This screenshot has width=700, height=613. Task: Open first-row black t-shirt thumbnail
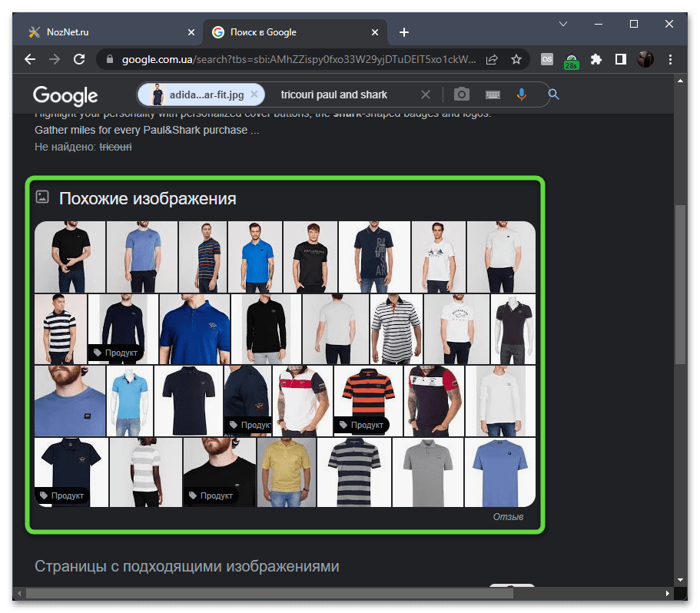[70, 257]
